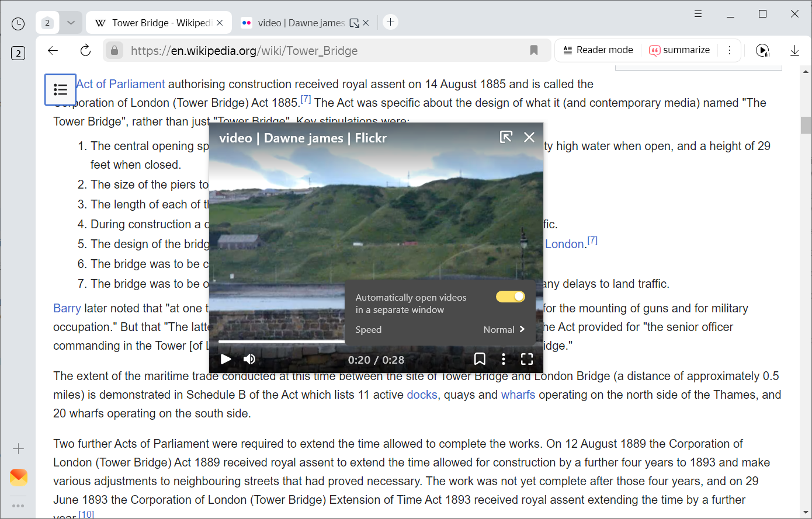Open the Wikipedia table of contents icon
This screenshot has width=812, height=519.
click(x=61, y=89)
